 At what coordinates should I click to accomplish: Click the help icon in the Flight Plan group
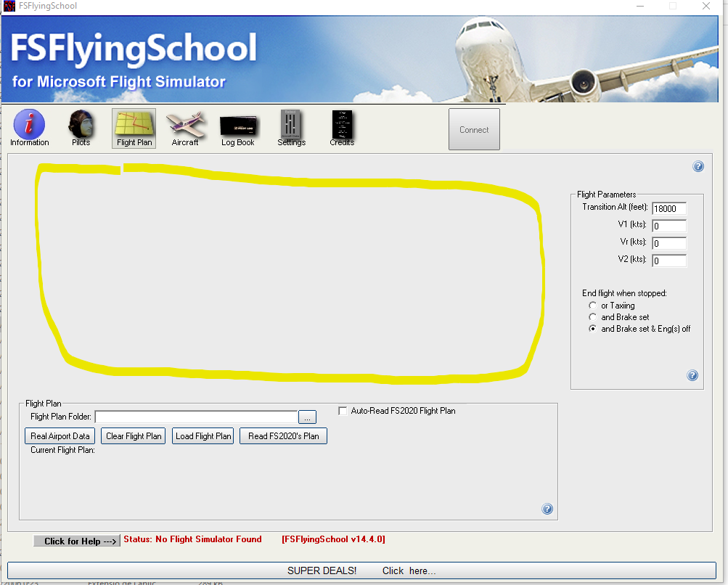tap(547, 509)
